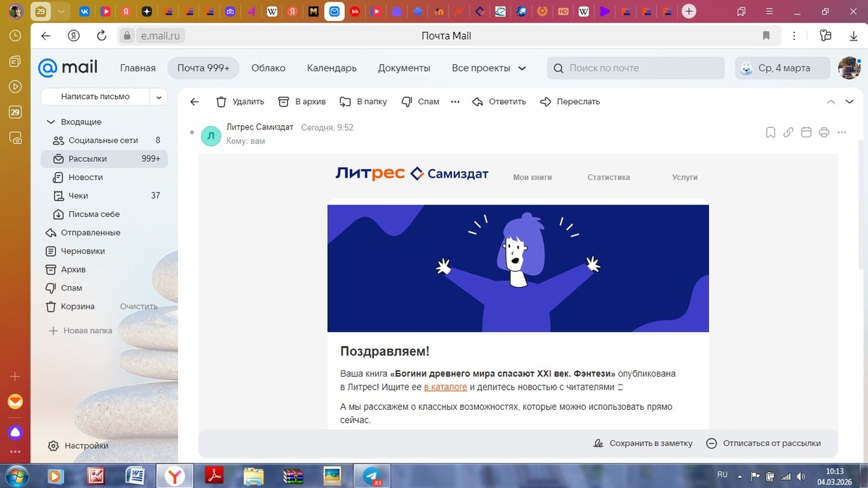This screenshot has width=868, height=488.
Task: Click the Yandex Я button by address bar
Action: (73, 35)
